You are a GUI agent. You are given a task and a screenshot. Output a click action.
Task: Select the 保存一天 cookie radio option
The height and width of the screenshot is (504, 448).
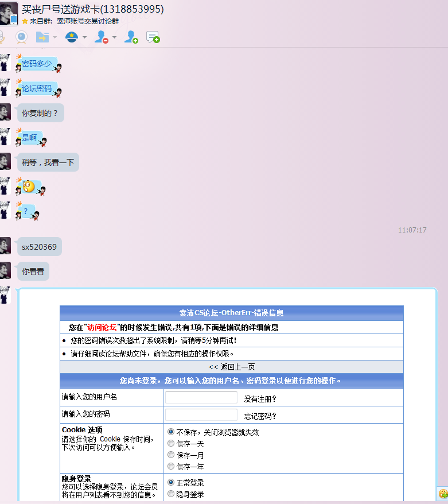point(171,443)
